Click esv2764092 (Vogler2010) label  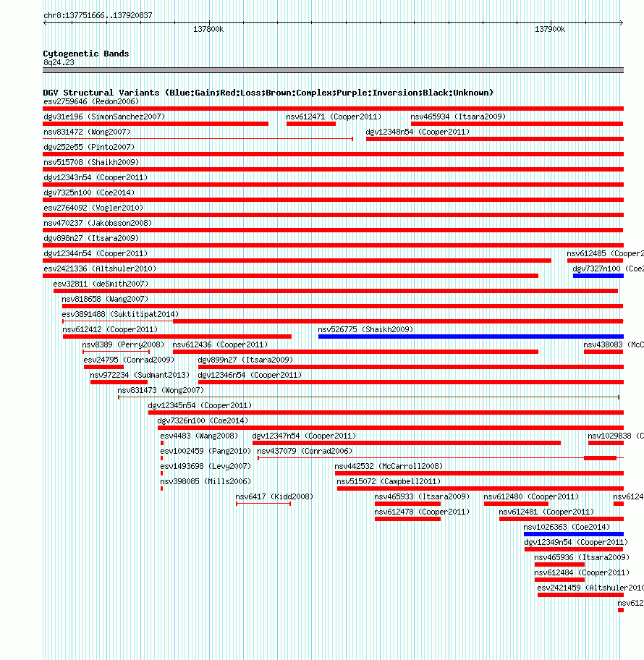93,208
